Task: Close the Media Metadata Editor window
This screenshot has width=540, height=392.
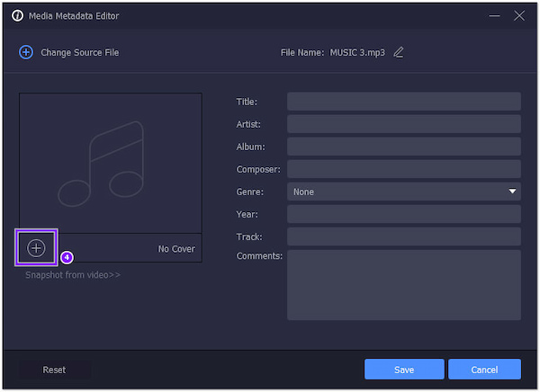Action: point(518,15)
